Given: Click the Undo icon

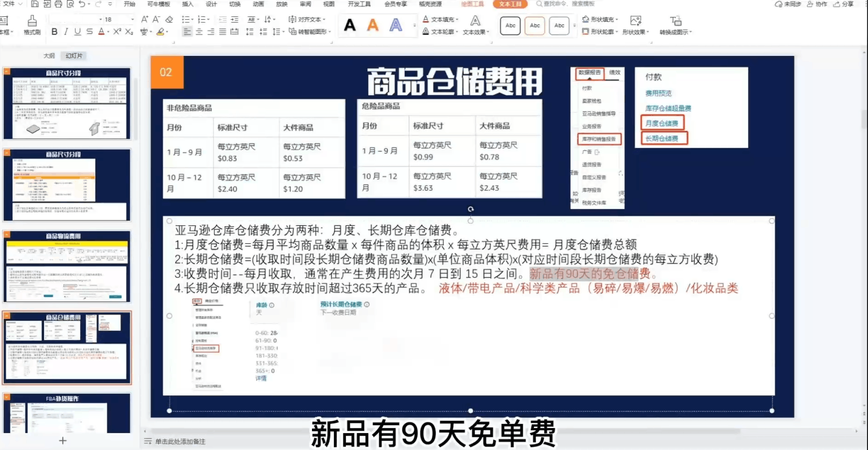Looking at the screenshot, I should click(x=82, y=5).
